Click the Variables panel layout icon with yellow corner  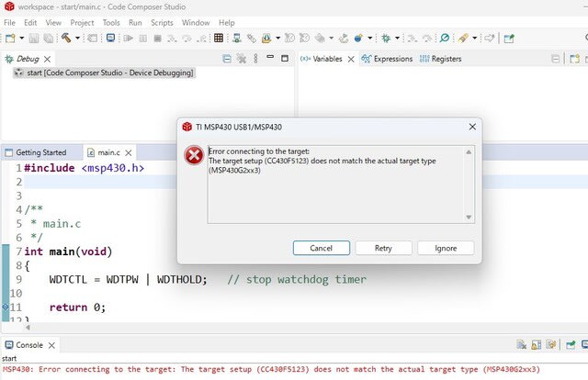coord(574,59)
